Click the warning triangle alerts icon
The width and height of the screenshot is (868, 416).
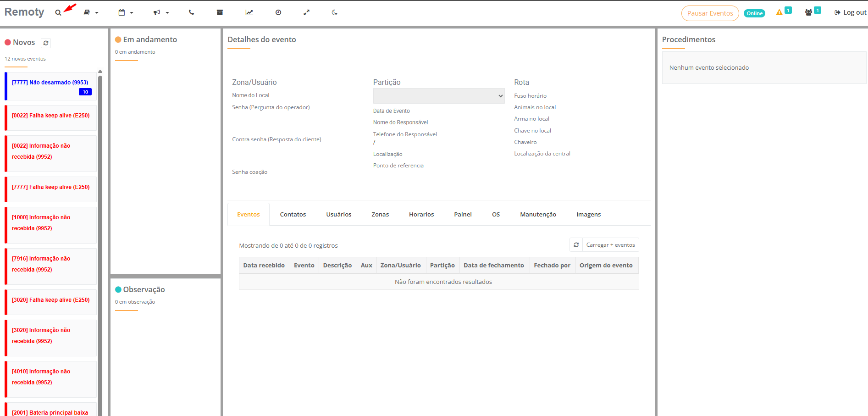pyautogui.click(x=779, y=12)
